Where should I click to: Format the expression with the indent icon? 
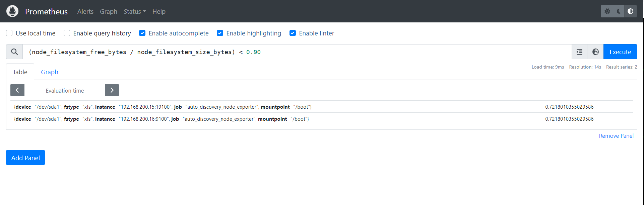point(579,52)
